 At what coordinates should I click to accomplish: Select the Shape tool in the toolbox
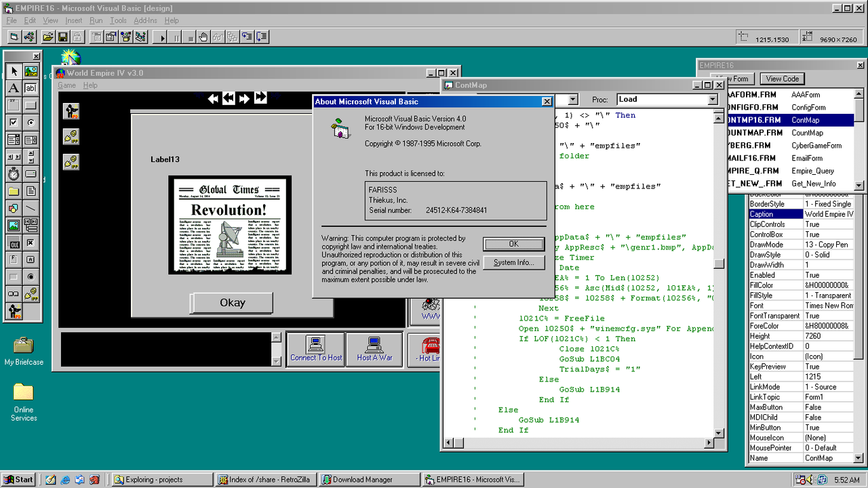14,209
